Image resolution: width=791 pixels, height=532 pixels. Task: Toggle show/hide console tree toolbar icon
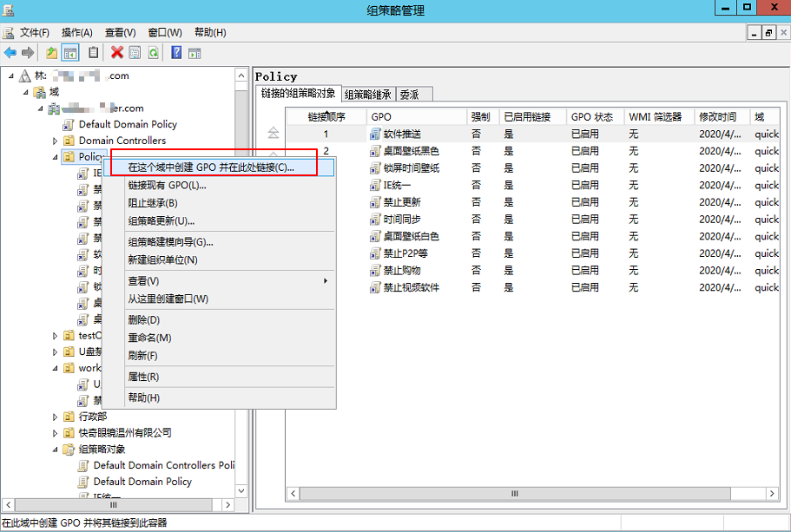click(70, 53)
